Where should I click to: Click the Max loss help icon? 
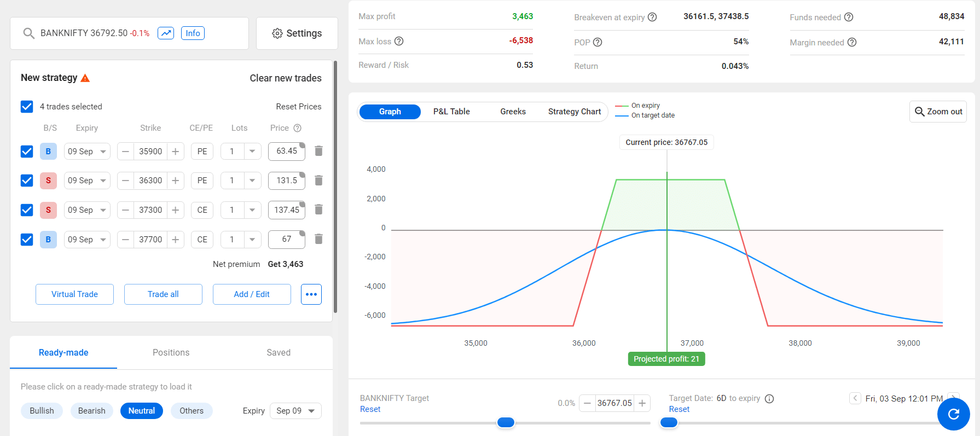click(399, 41)
